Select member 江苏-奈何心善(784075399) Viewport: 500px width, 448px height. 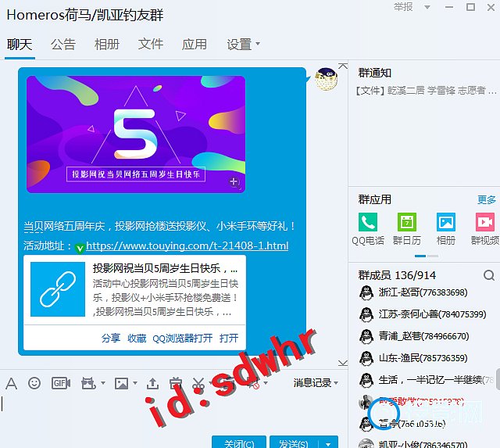(423, 314)
